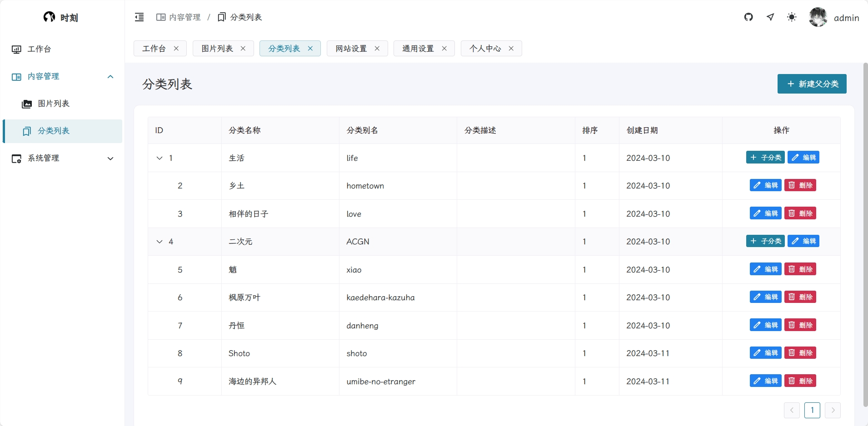
Task: Click the danheng alias cell
Action: pos(398,326)
